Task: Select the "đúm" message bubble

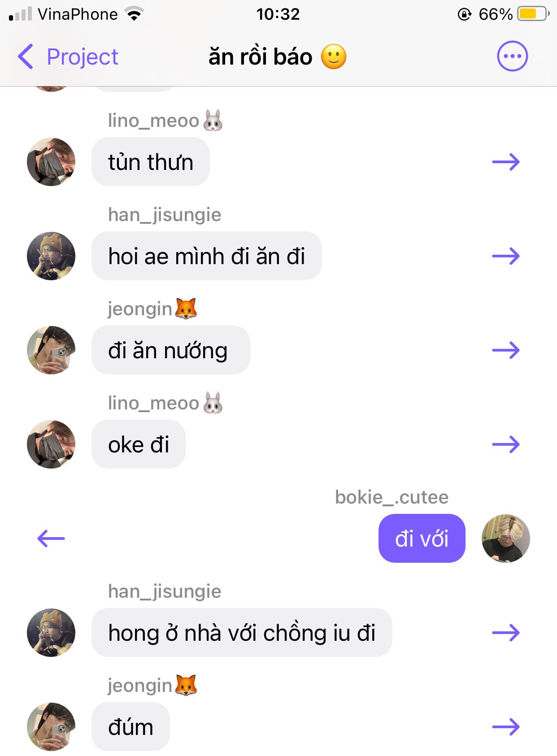Action: pos(131,727)
